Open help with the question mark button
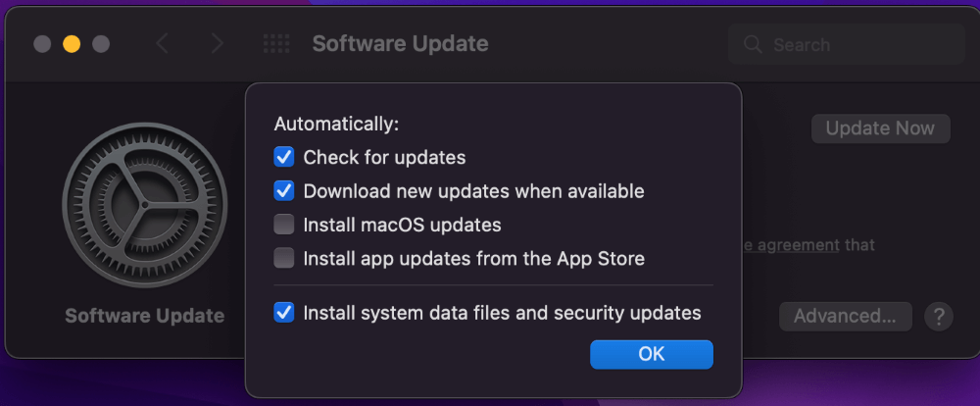The height and width of the screenshot is (406, 980). point(938,317)
